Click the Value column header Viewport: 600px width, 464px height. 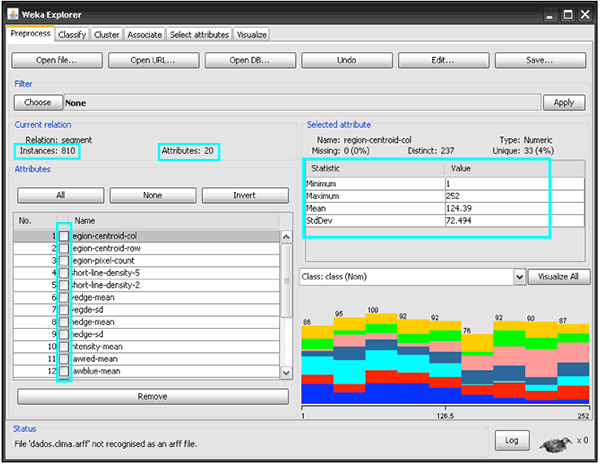tap(515, 169)
